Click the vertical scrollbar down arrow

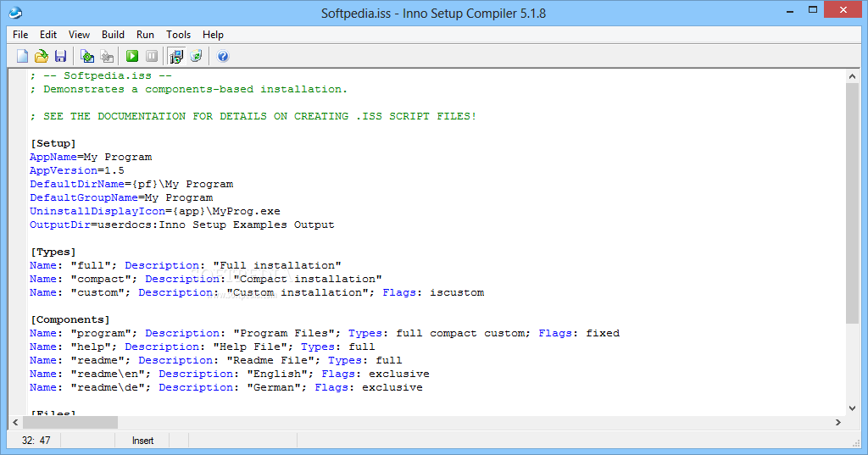pos(852,408)
